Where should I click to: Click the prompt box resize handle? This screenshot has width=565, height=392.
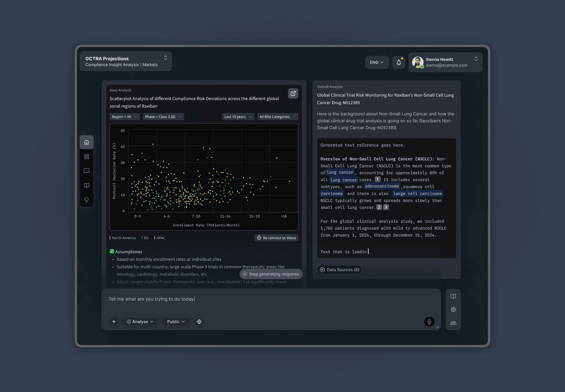[x=437, y=327]
